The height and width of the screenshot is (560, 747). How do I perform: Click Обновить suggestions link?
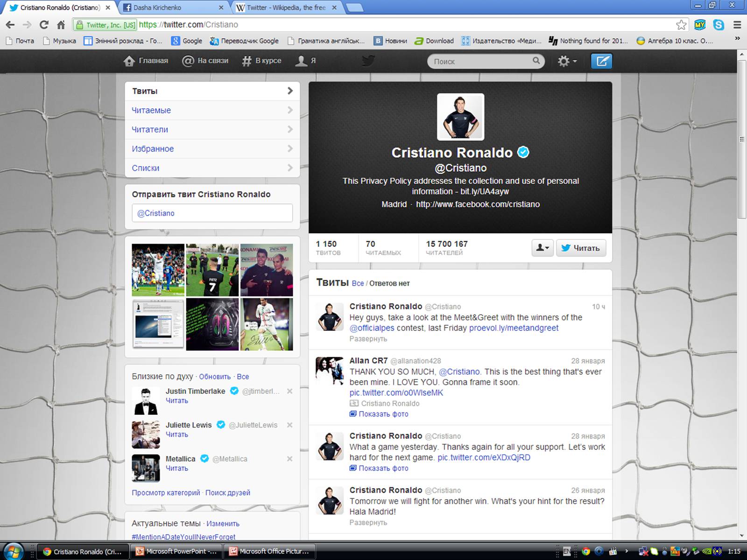click(215, 377)
